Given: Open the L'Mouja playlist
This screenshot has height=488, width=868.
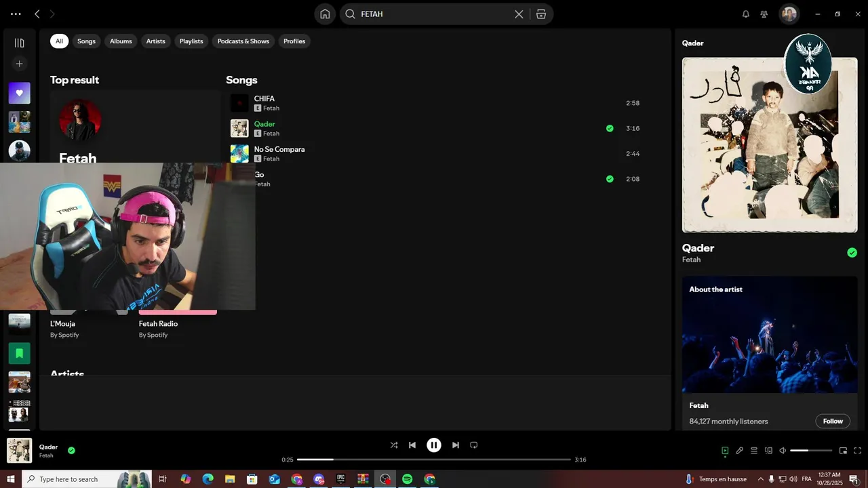Looking at the screenshot, I should (62, 324).
